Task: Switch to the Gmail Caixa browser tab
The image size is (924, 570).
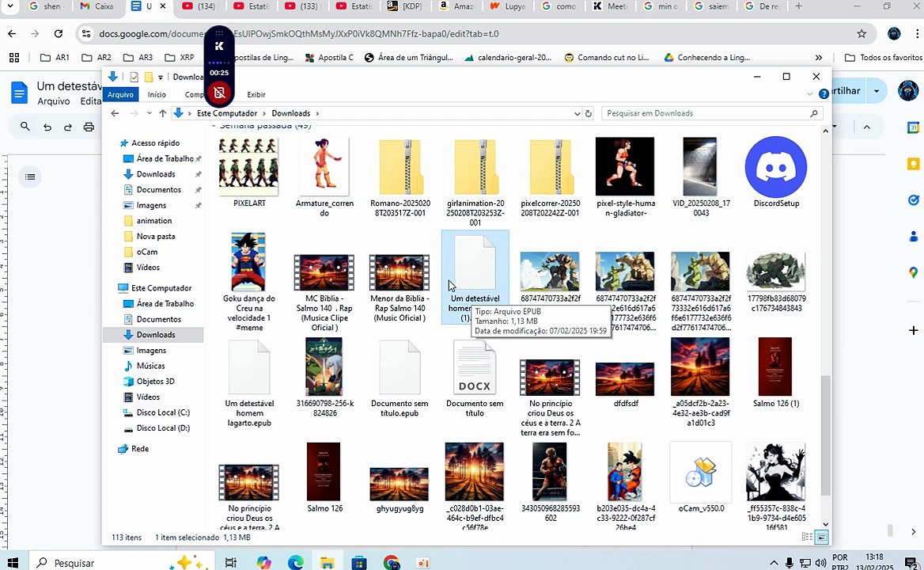Action: [x=97, y=6]
